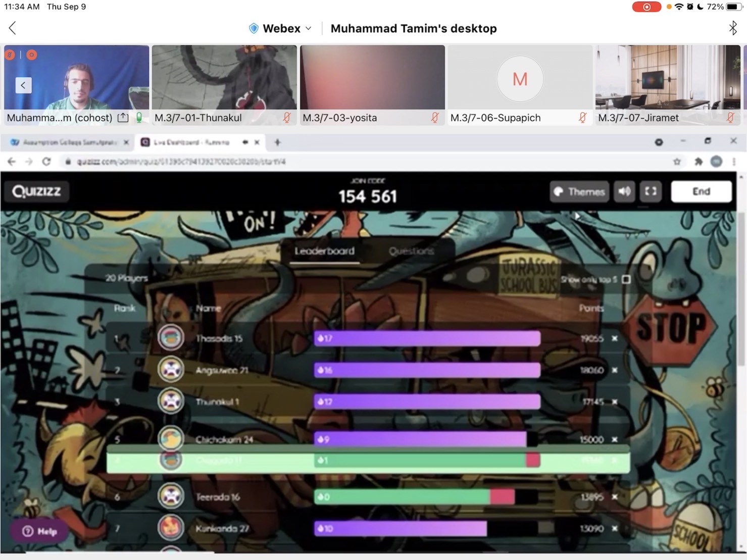The width and height of the screenshot is (747, 560).
Task: Mute the Quizizz game sound
Action: click(x=625, y=191)
